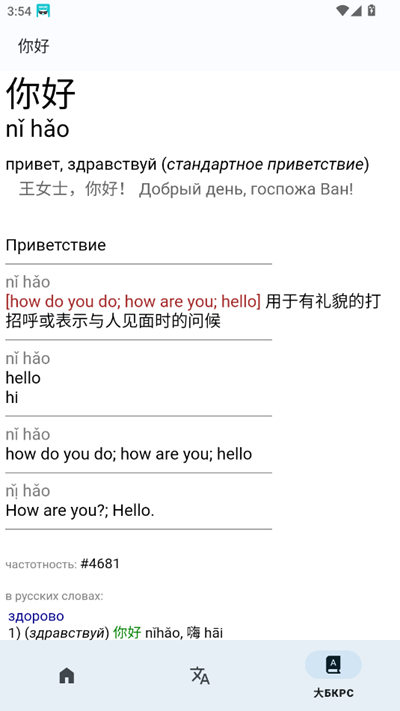The height and width of the screenshot is (711, 400).
Task: Tap the nǐ hǎo pinyin under headword
Action: point(37,129)
